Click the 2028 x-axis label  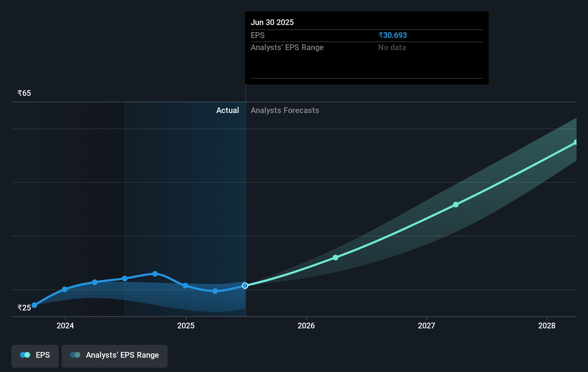[547, 325]
